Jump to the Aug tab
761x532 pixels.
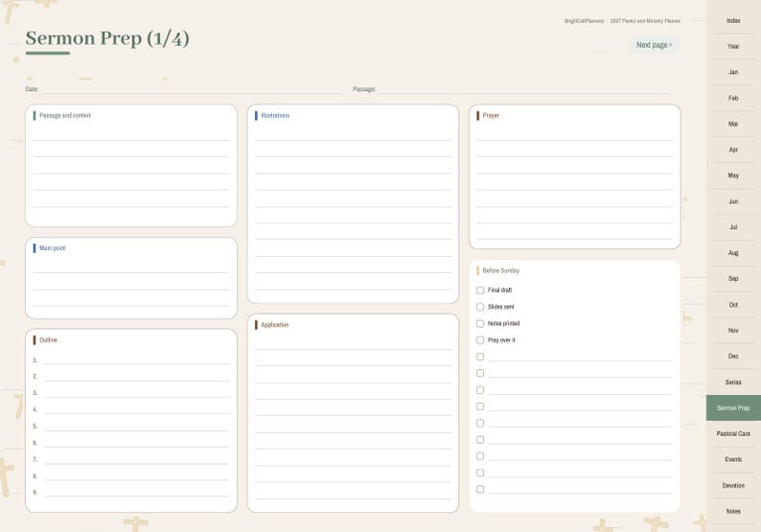point(733,253)
